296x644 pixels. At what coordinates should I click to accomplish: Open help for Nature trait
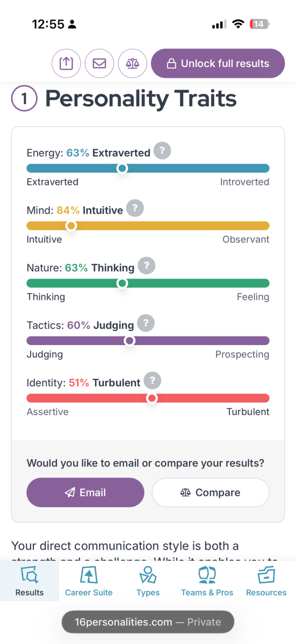[x=147, y=266]
